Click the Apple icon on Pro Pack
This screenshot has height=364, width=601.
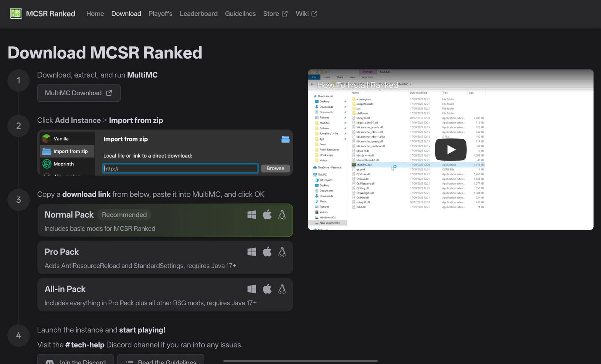point(267,251)
